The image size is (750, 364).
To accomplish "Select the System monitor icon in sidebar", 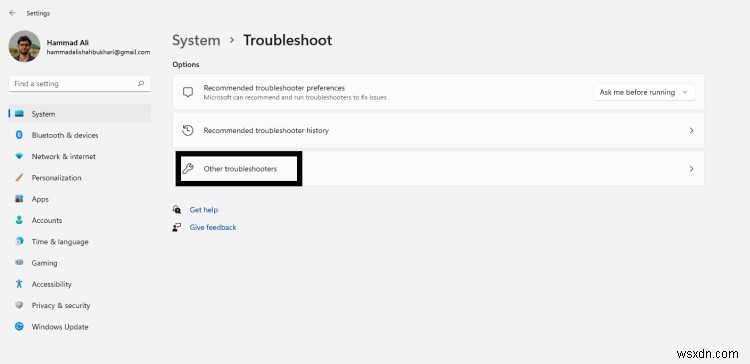I will point(19,114).
